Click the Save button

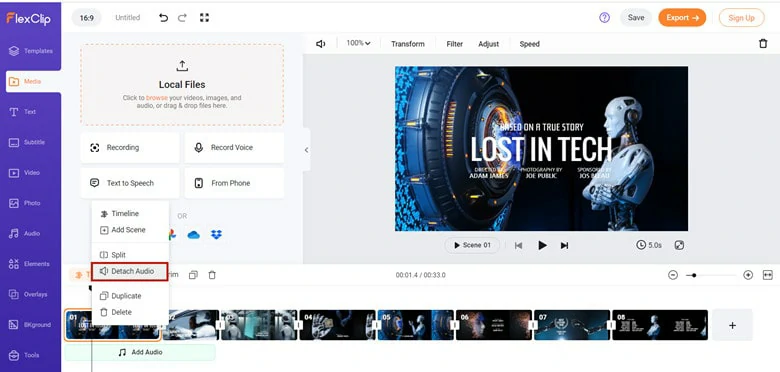tap(636, 18)
